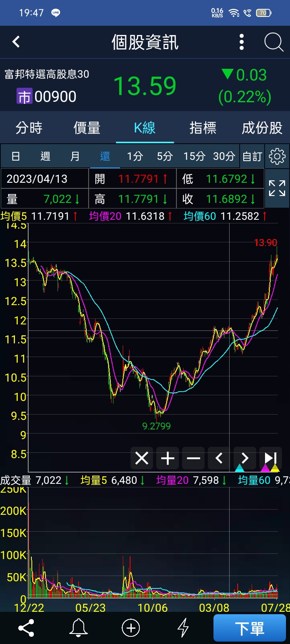Tap the date 2023/04/13
The image size is (290, 644).
tap(37, 179)
